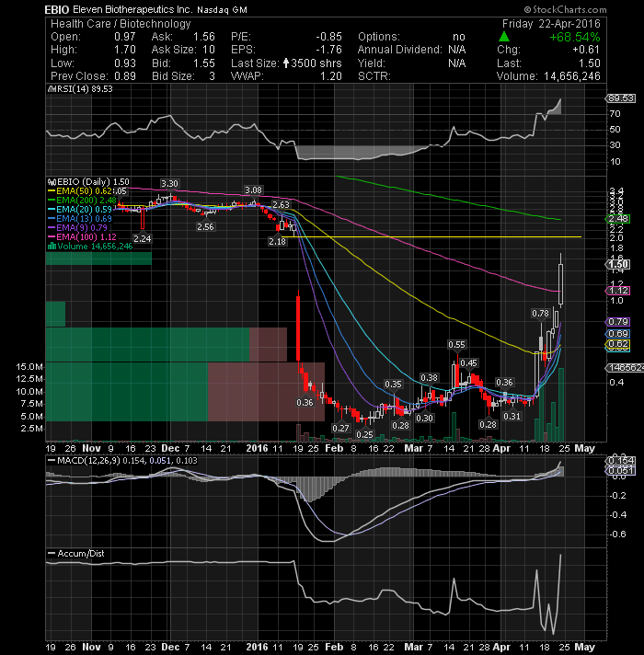Click the Options value no
This screenshot has width=644, height=655.
[458, 37]
